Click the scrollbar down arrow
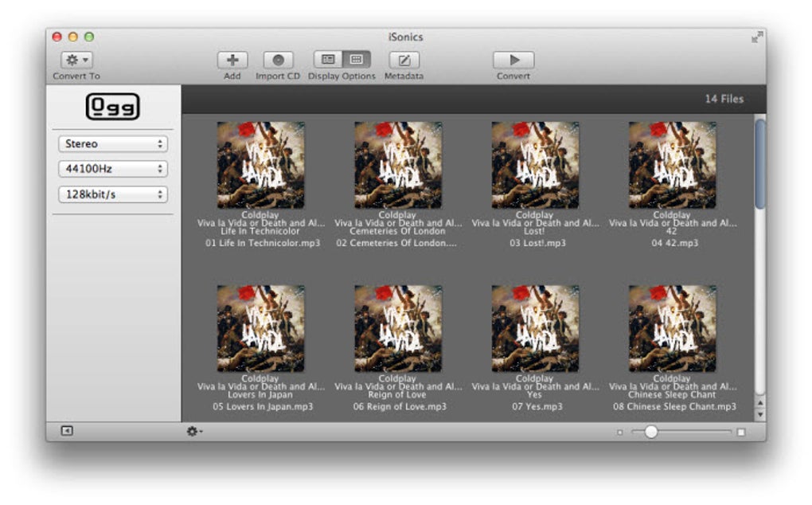The image size is (812, 505). [759, 414]
